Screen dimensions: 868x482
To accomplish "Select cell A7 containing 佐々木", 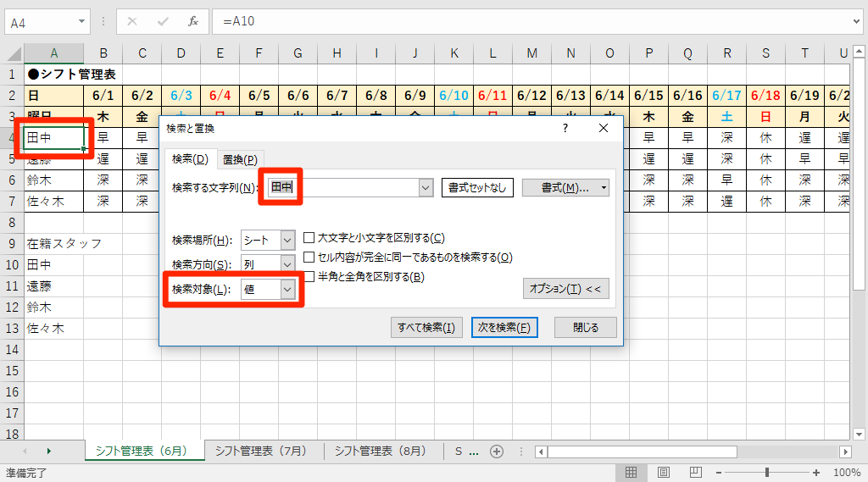I will point(53,202).
